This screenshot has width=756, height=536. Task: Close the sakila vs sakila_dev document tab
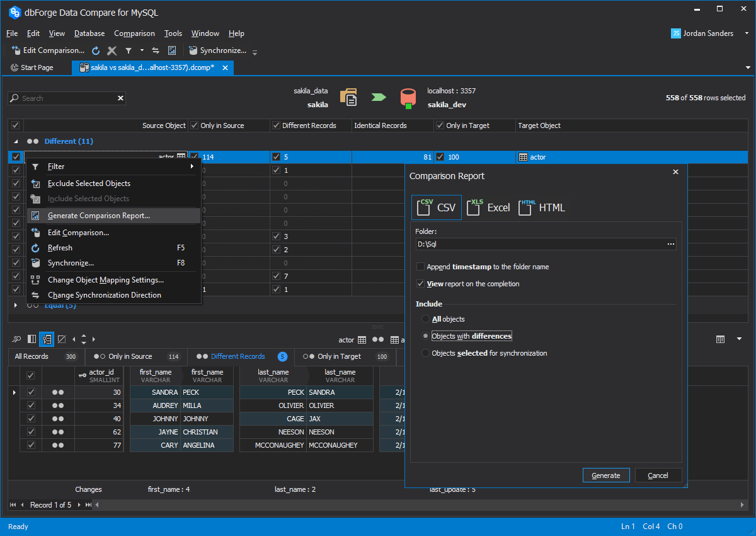(226, 67)
